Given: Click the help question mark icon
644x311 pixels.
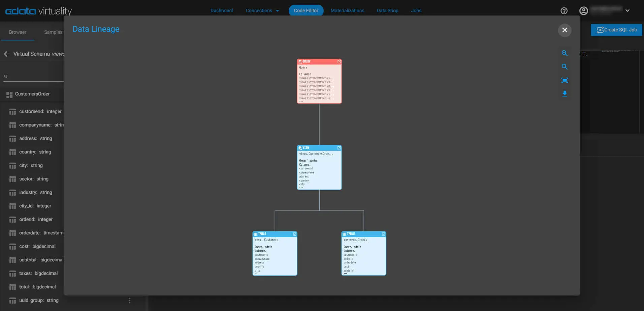Looking at the screenshot, I should pos(564,11).
